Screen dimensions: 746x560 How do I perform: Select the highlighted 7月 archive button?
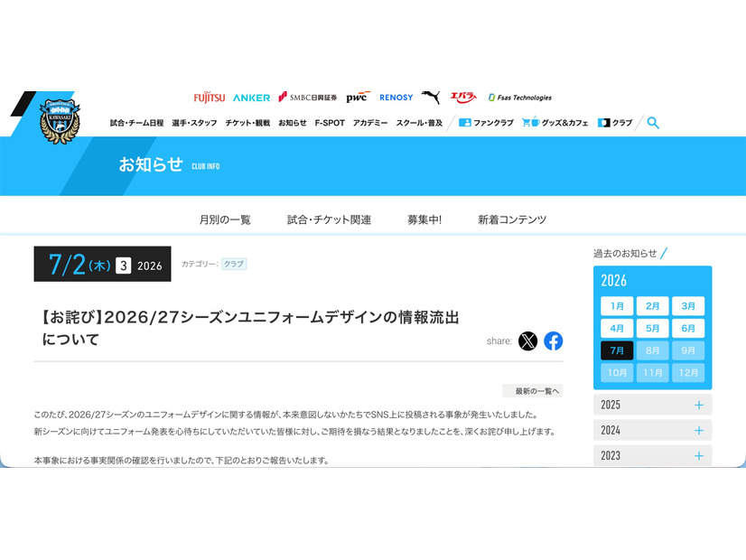pyautogui.click(x=617, y=350)
